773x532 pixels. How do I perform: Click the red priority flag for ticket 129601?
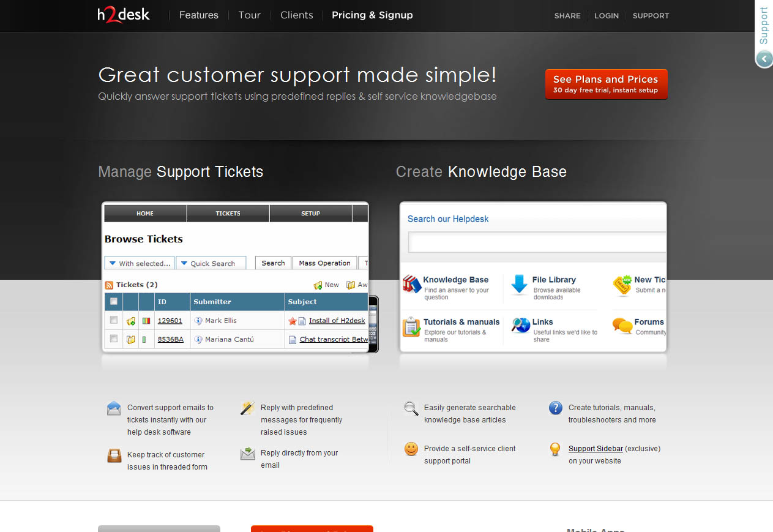pos(146,321)
